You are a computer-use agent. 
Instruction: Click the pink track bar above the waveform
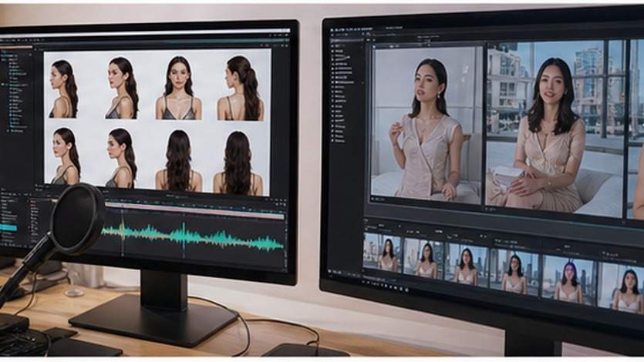195,209
